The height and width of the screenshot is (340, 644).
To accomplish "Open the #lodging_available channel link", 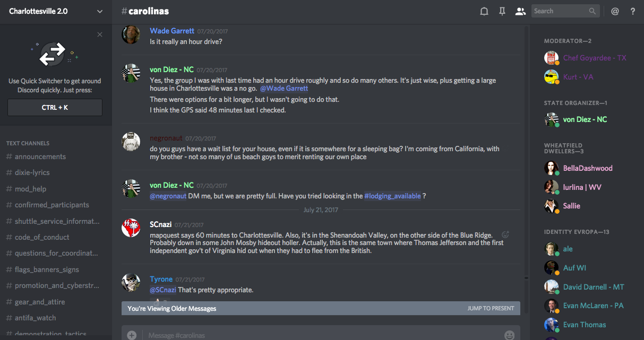I will (392, 196).
